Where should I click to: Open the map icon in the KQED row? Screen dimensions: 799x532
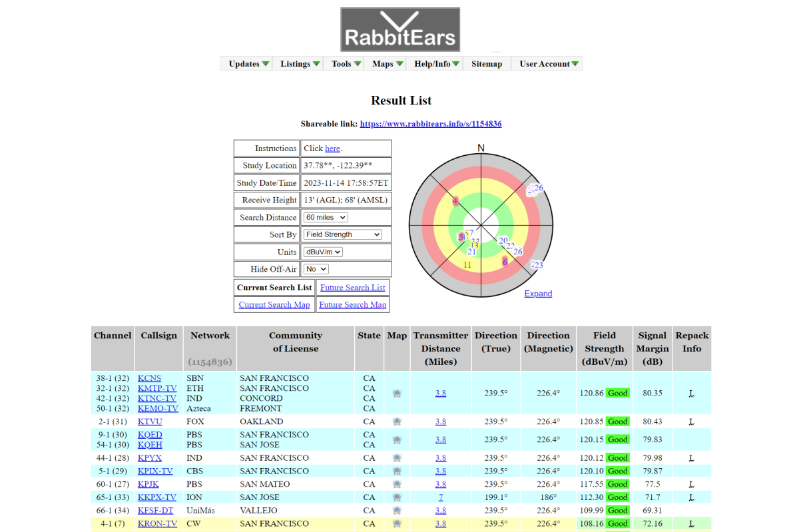click(397, 439)
